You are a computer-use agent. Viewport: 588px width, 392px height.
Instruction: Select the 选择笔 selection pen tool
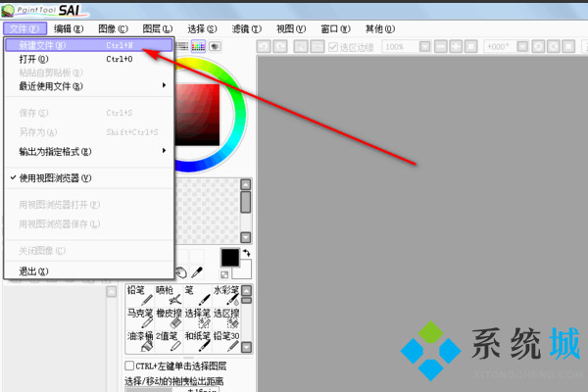198,318
